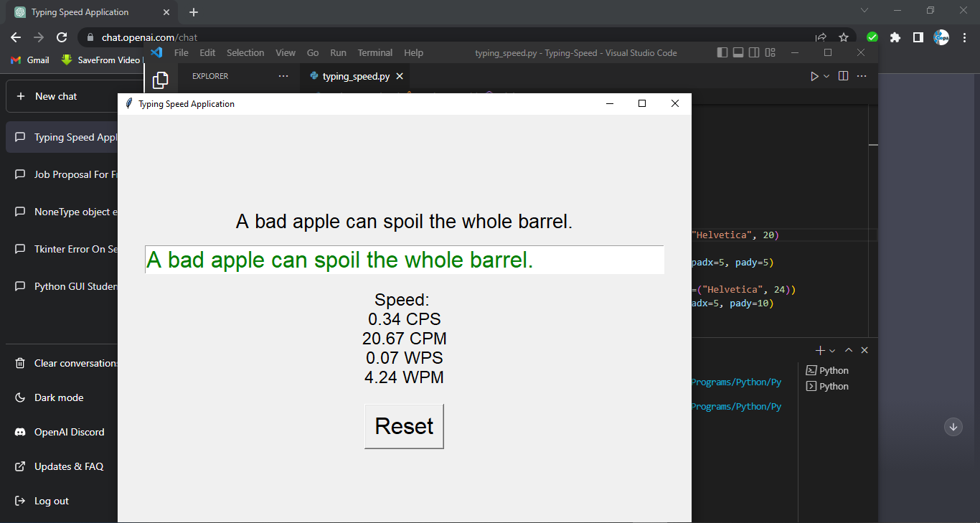
Task: Open the Split Editor icon in VS Code
Action: 842,75
